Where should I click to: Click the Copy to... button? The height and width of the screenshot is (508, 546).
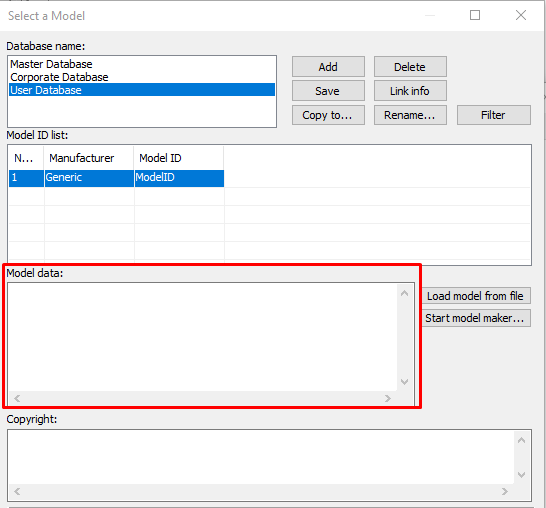pyautogui.click(x=328, y=115)
